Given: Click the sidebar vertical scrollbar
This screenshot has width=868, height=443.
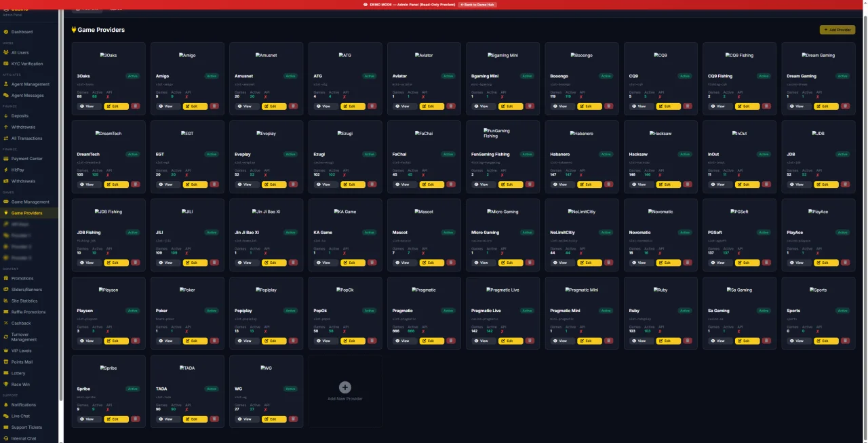Looking at the screenshot, I should click(62, 204).
